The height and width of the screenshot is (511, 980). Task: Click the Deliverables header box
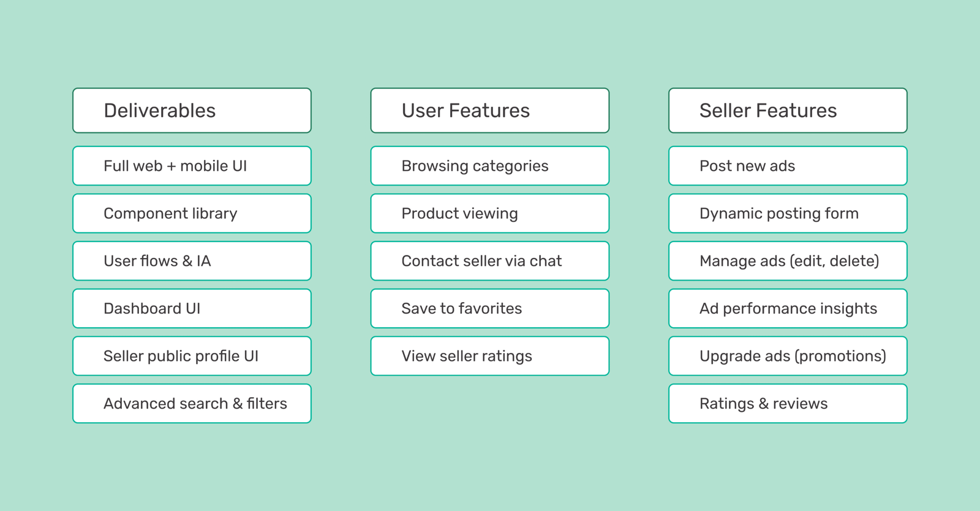pyautogui.click(x=192, y=110)
